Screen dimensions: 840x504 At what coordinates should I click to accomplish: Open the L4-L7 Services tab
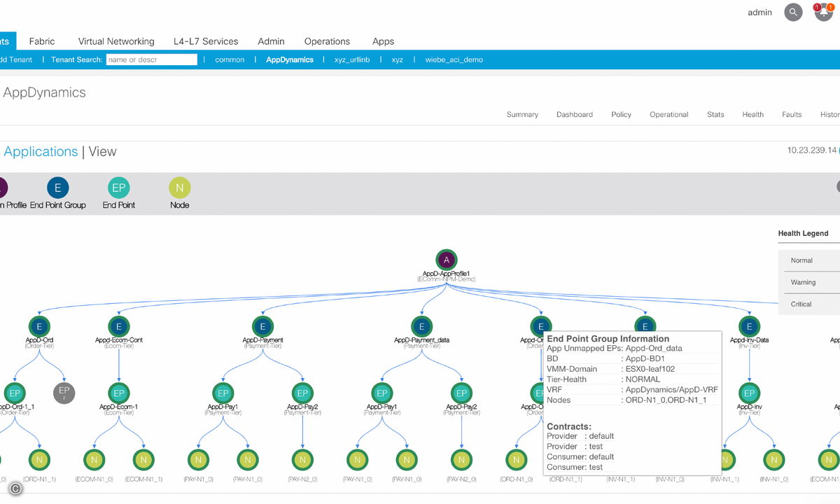(206, 41)
